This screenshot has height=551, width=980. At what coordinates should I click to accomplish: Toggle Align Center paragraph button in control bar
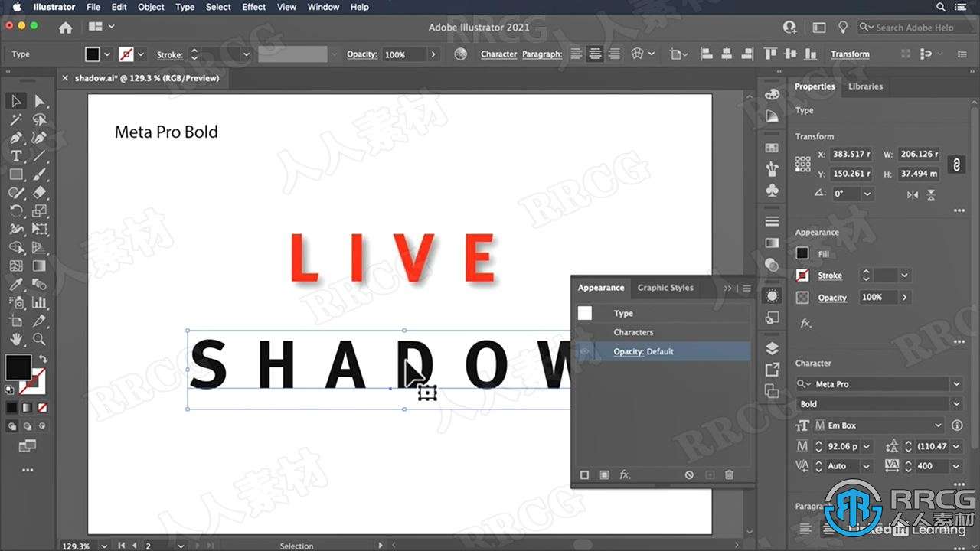pyautogui.click(x=595, y=54)
